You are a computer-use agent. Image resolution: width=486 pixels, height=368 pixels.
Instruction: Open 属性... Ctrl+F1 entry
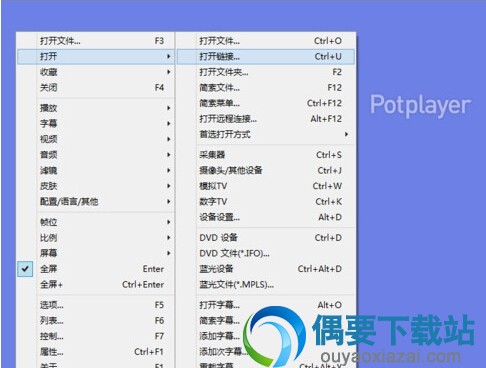(x=95, y=352)
